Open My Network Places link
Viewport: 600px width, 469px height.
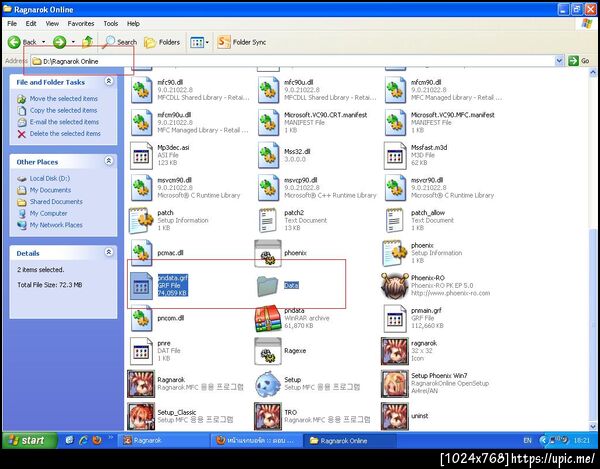pyautogui.click(x=56, y=225)
